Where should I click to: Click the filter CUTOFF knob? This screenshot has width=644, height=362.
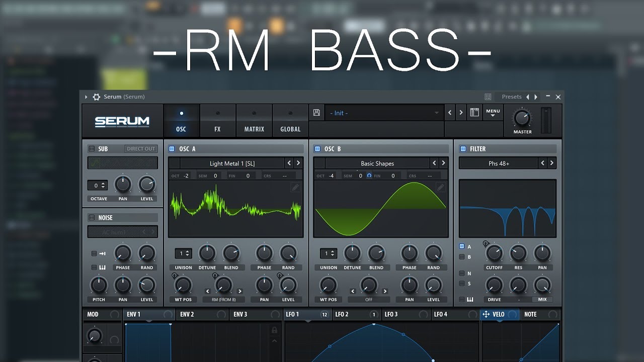pyautogui.click(x=494, y=253)
